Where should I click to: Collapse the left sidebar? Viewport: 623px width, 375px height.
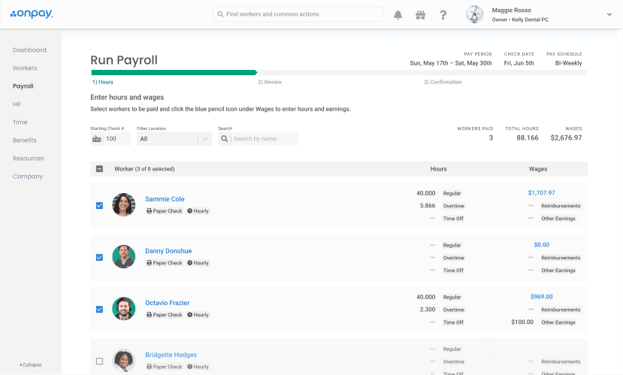pyautogui.click(x=31, y=365)
